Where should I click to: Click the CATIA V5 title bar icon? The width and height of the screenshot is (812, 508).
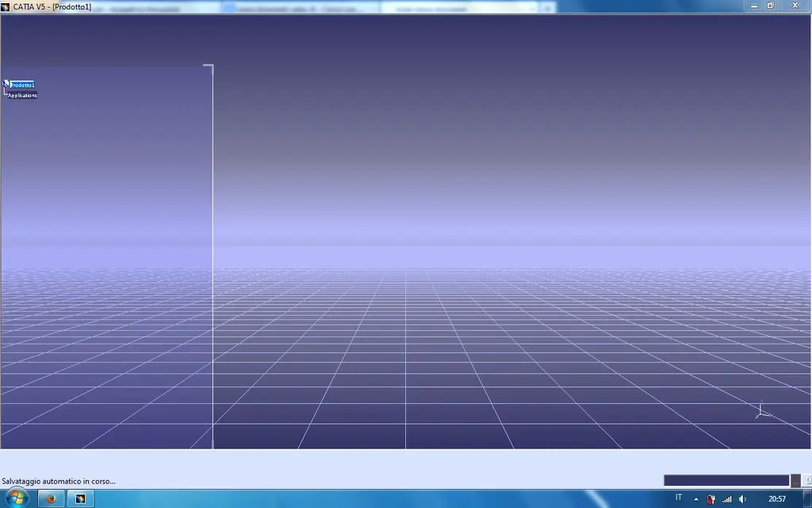tap(6, 6)
